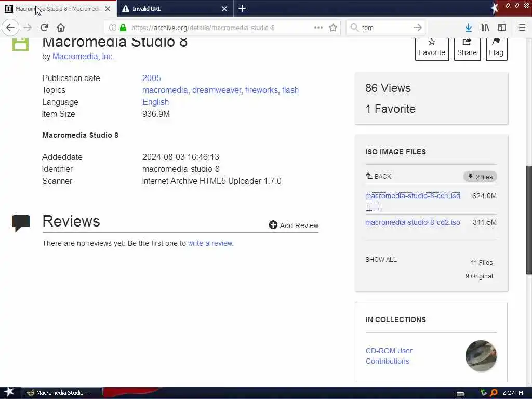This screenshot has width=532, height=399.
Task: Click the search box containing fdm
Action: tap(386, 28)
